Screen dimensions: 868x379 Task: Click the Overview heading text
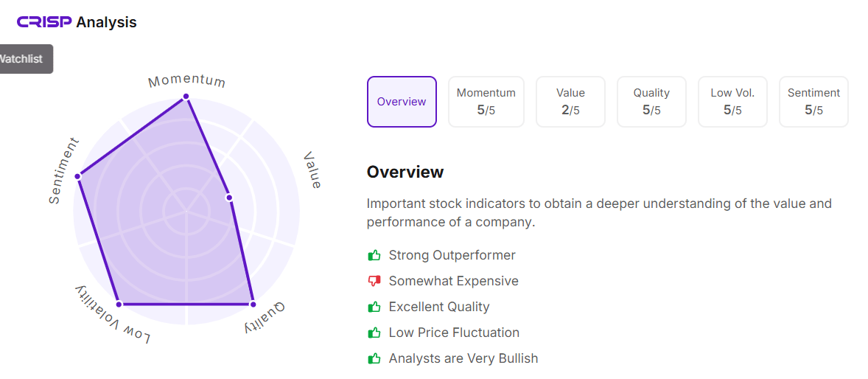405,172
